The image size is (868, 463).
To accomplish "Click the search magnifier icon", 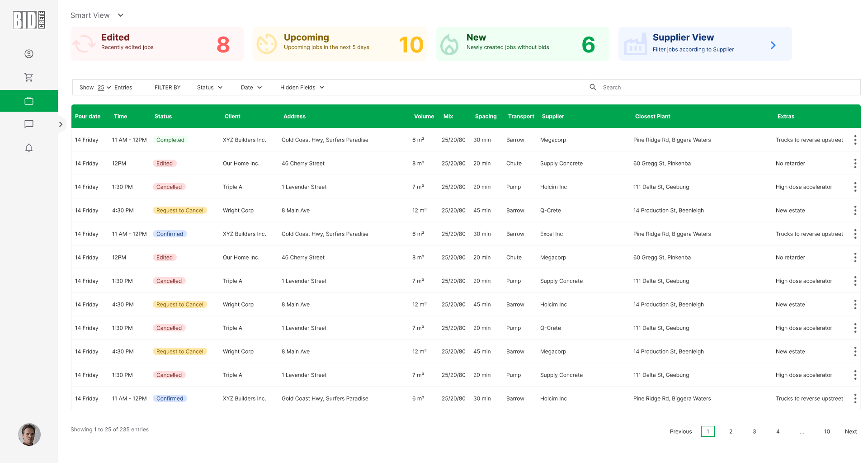I will tap(593, 87).
